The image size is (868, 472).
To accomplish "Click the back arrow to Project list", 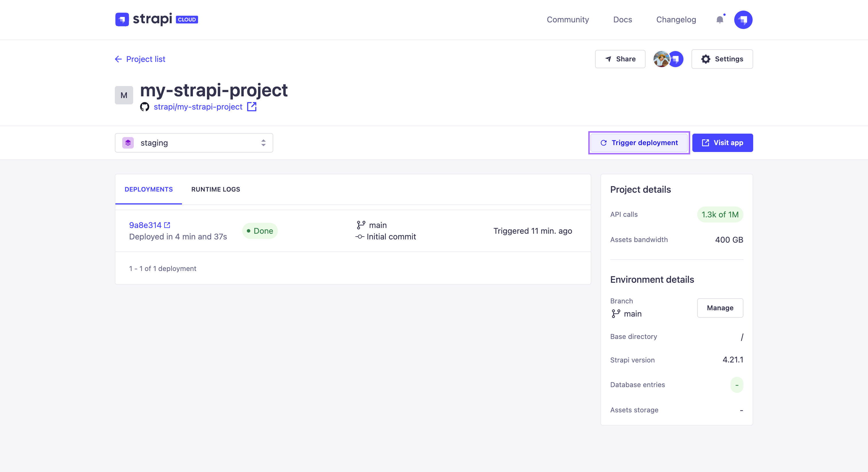I will [118, 59].
